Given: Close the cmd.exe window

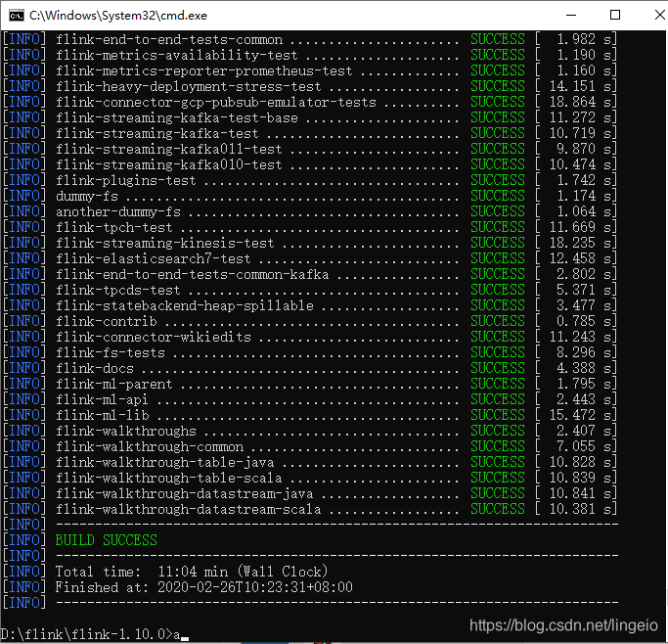Looking at the screenshot, I should [x=659, y=16].
